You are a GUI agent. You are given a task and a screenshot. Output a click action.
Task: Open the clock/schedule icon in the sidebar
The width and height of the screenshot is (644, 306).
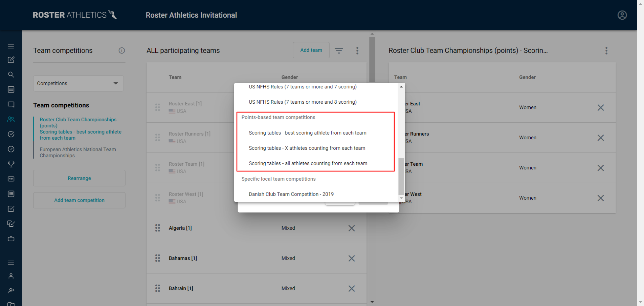(11, 149)
